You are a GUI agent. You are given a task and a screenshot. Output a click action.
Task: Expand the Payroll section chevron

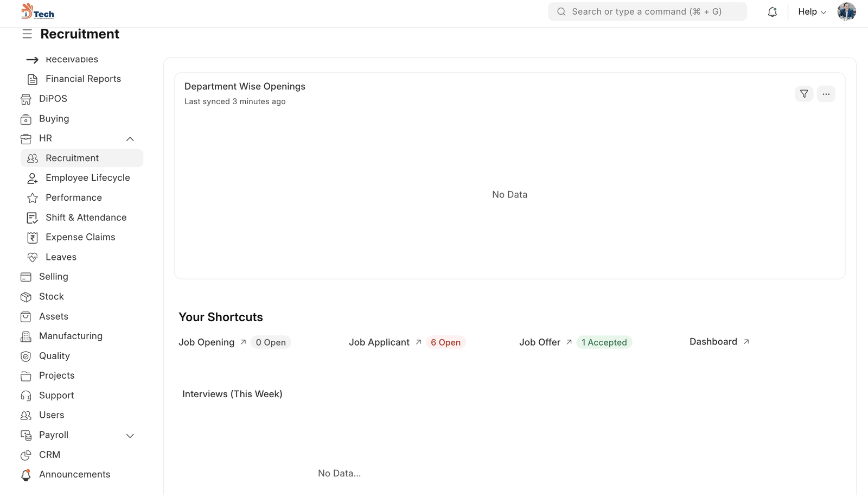click(x=130, y=436)
